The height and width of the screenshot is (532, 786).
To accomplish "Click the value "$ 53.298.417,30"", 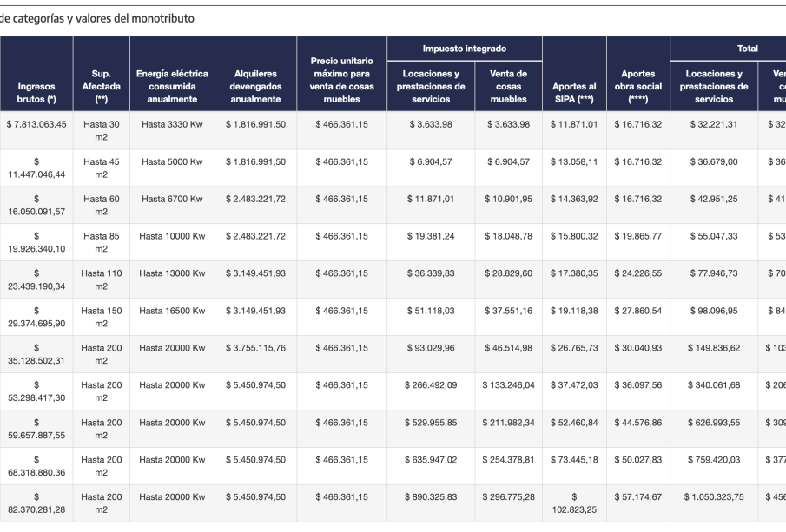I will tap(36, 391).
